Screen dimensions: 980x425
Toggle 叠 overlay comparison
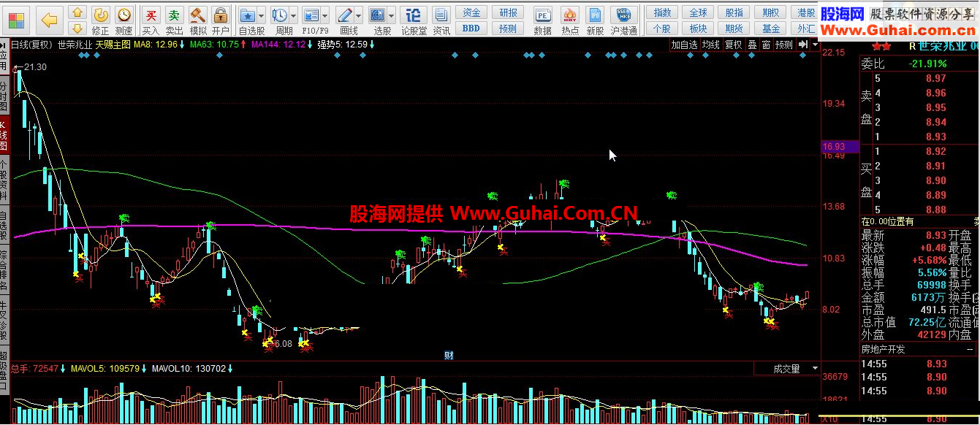(752, 45)
